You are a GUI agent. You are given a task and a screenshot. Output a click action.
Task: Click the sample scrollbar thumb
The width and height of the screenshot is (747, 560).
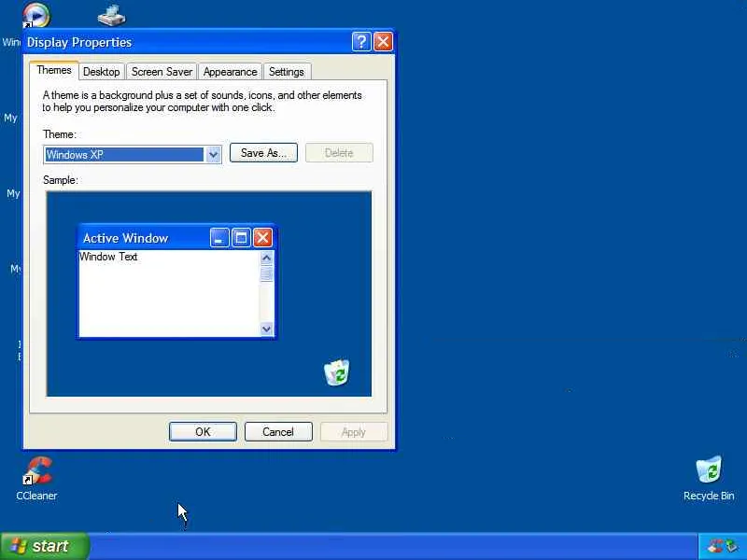click(x=266, y=273)
